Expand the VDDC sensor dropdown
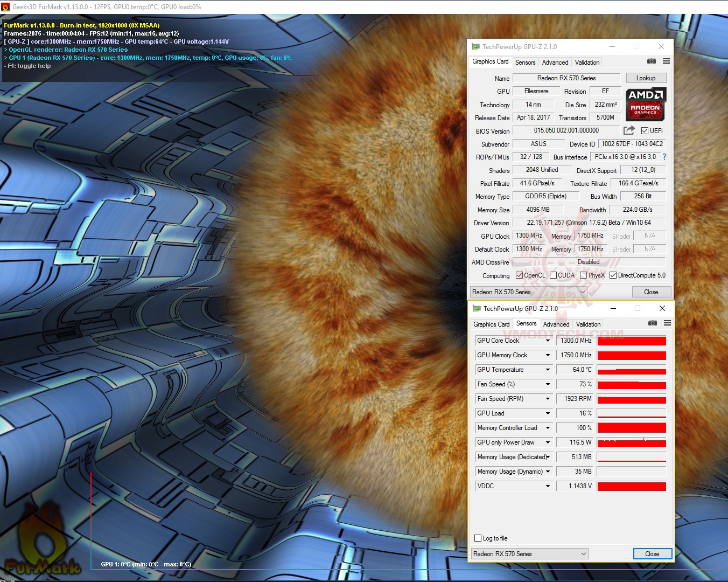The width and height of the screenshot is (728, 582). pyautogui.click(x=548, y=486)
